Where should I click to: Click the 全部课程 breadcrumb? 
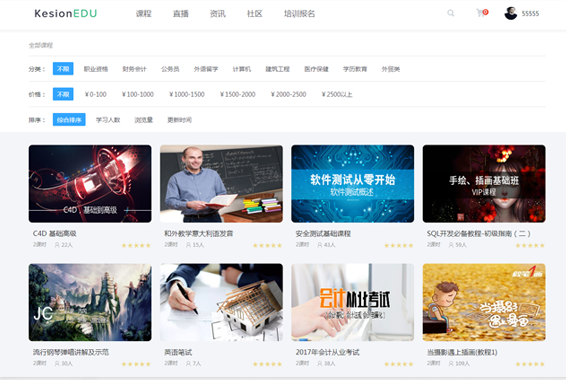[x=41, y=45]
